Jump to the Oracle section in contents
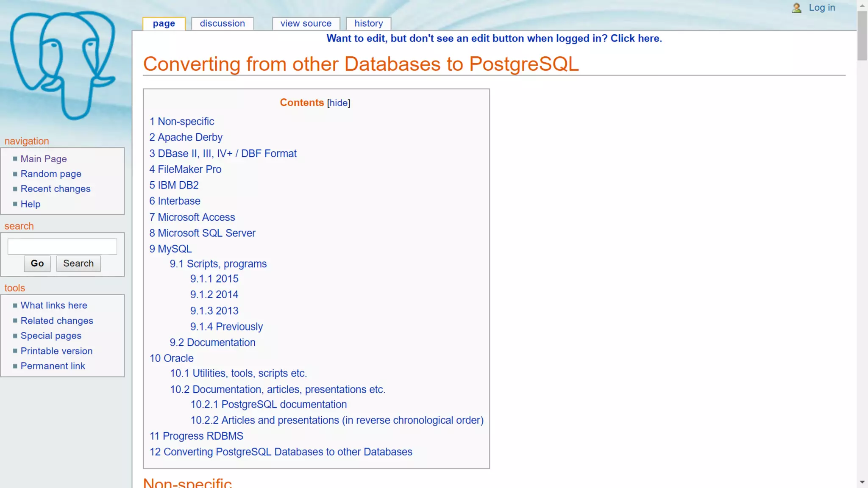This screenshot has height=488, width=868. (171, 358)
